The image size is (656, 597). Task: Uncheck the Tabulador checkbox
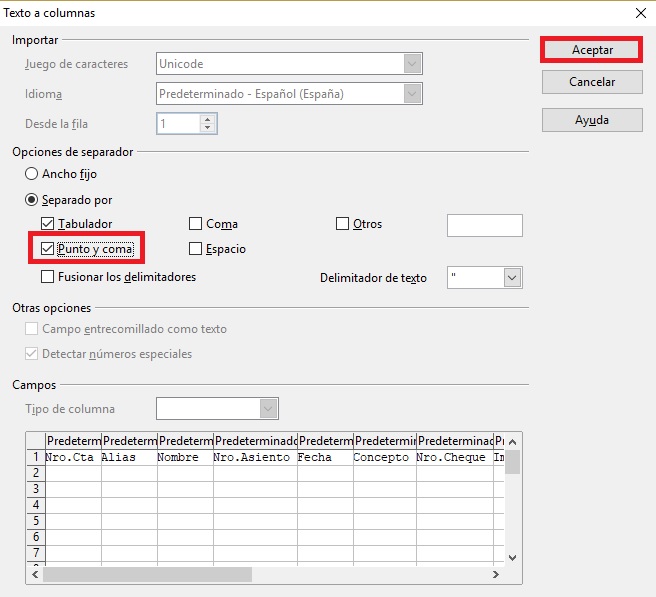(48, 224)
